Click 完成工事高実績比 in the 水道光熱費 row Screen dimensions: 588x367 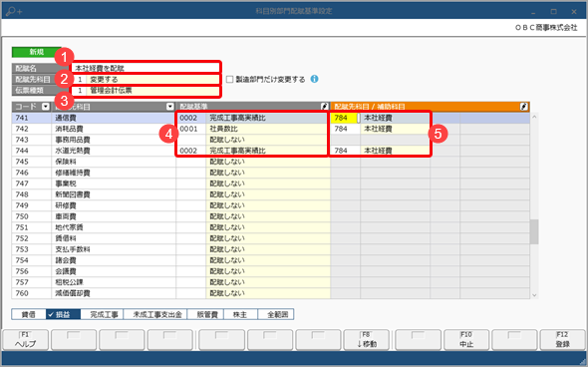[268, 151]
